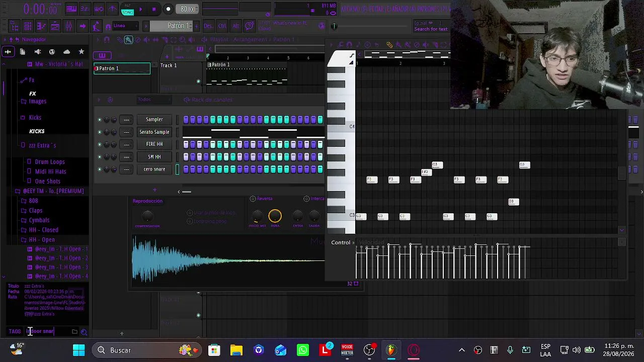Click the orange DURA knob in sampler

click(275, 216)
